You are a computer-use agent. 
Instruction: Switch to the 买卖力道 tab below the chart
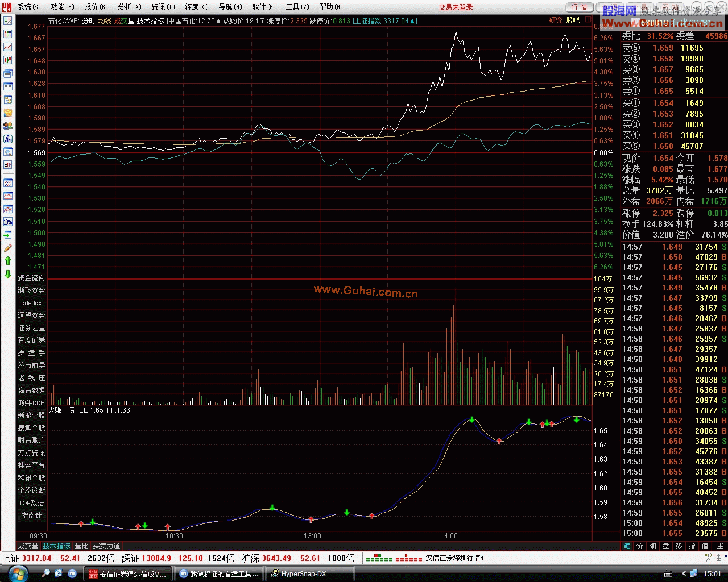pyautogui.click(x=107, y=546)
